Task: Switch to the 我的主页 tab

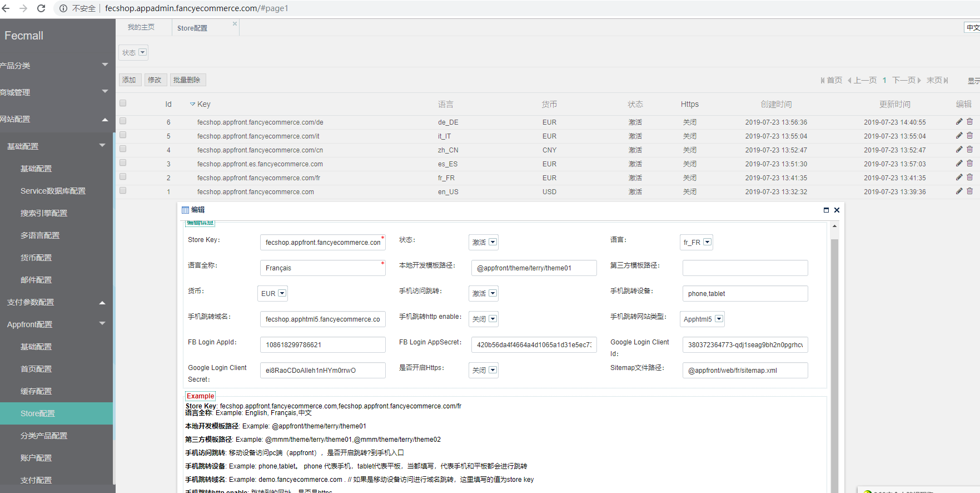Action: [141, 27]
